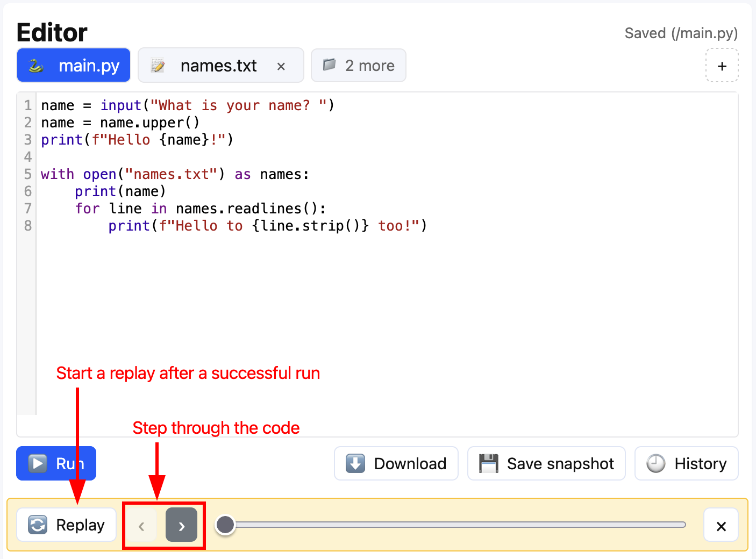Click line number 5 in the gutter
The width and height of the screenshot is (756, 559).
(28, 174)
